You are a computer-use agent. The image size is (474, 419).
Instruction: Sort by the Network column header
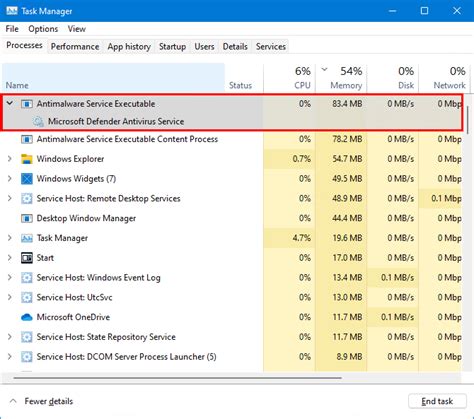tap(444, 78)
